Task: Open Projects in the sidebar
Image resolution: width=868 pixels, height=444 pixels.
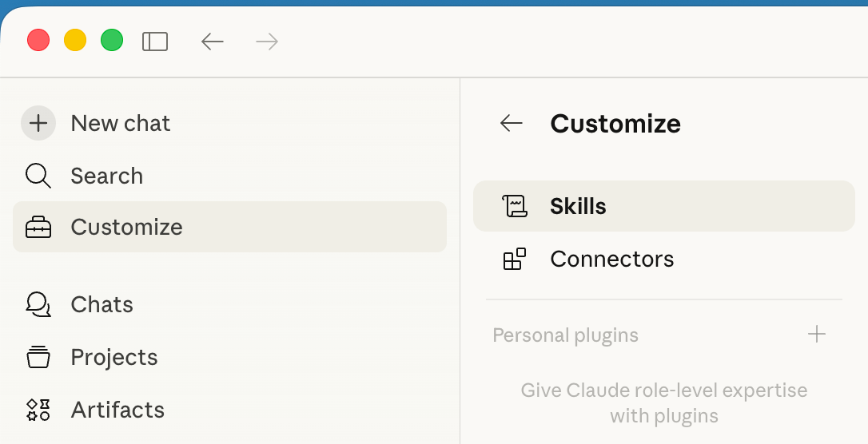Action: (x=229, y=357)
